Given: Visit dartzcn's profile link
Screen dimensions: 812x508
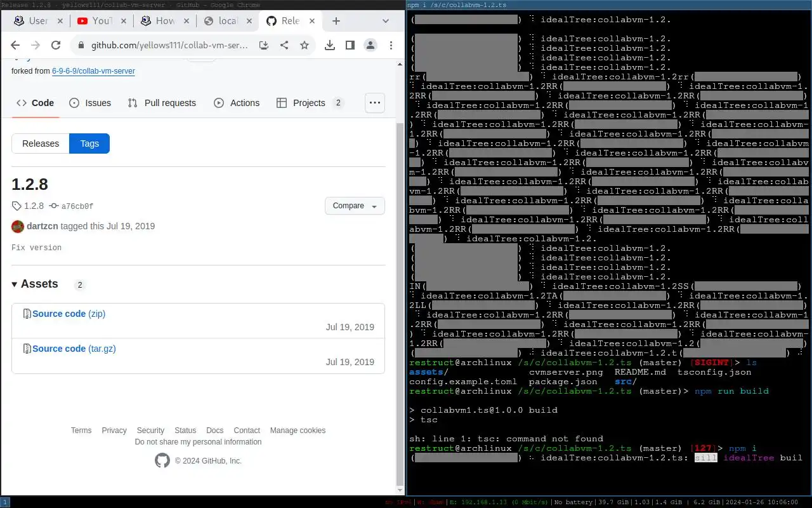Looking at the screenshot, I should point(43,226).
